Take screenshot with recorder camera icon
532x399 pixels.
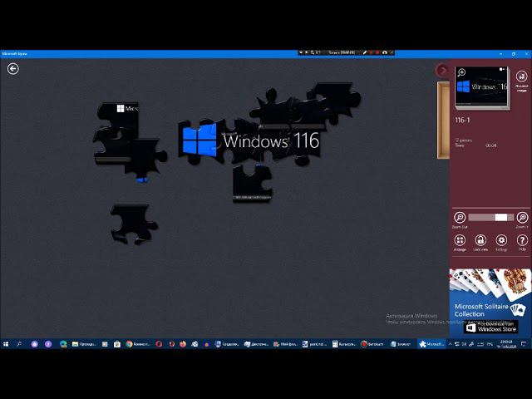point(384,52)
